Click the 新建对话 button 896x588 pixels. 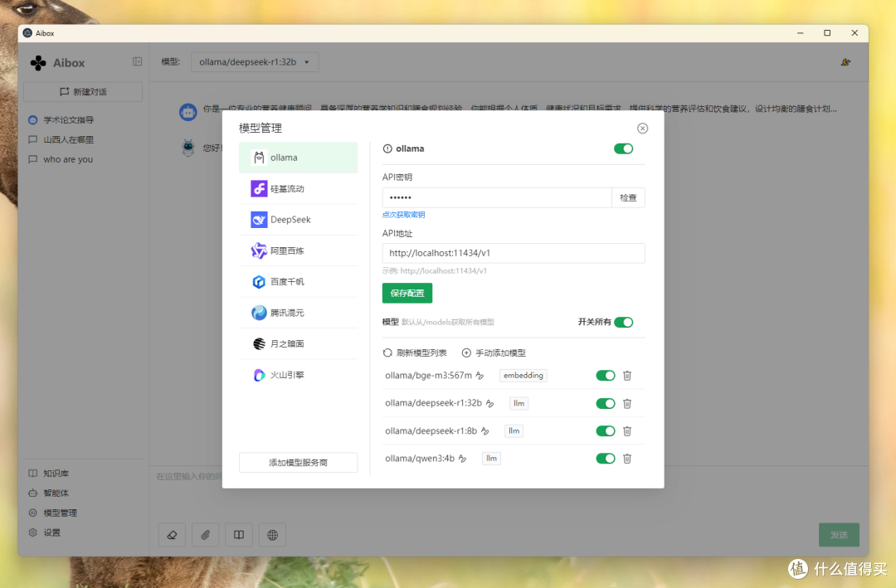[x=83, y=91]
